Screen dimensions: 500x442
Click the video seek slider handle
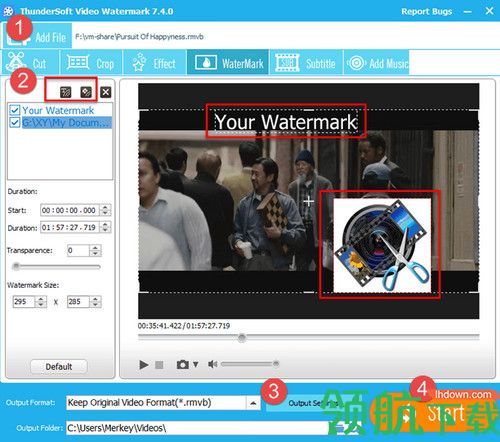coord(242,338)
